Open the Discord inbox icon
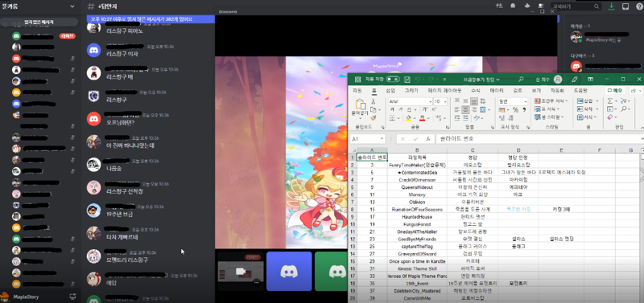 (x=625, y=6)
